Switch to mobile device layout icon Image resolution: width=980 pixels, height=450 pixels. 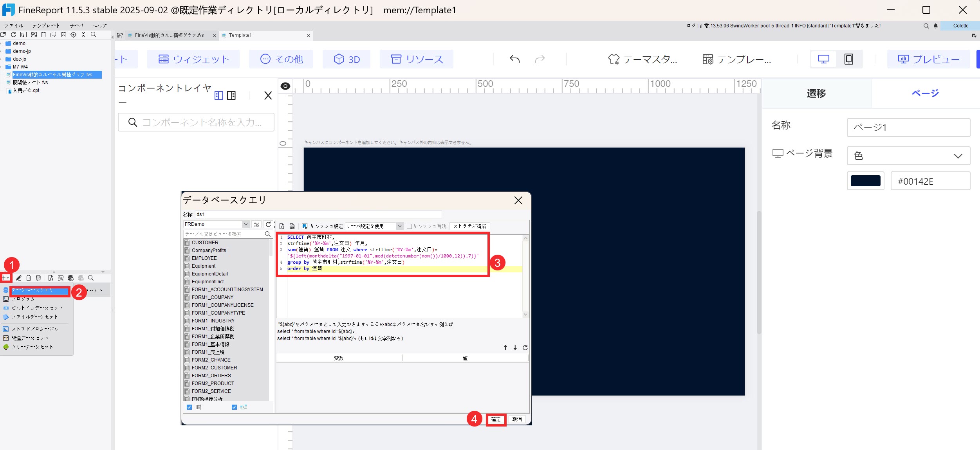coord(849,59)
